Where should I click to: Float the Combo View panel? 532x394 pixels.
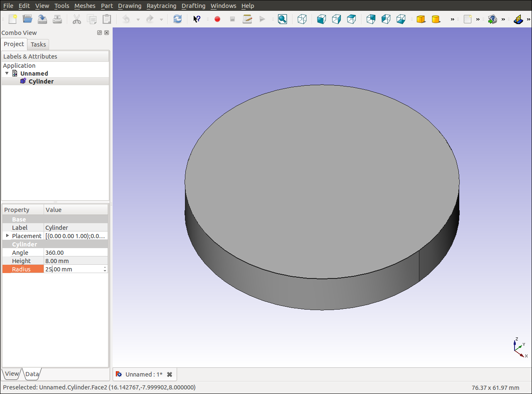click(100, 33)
